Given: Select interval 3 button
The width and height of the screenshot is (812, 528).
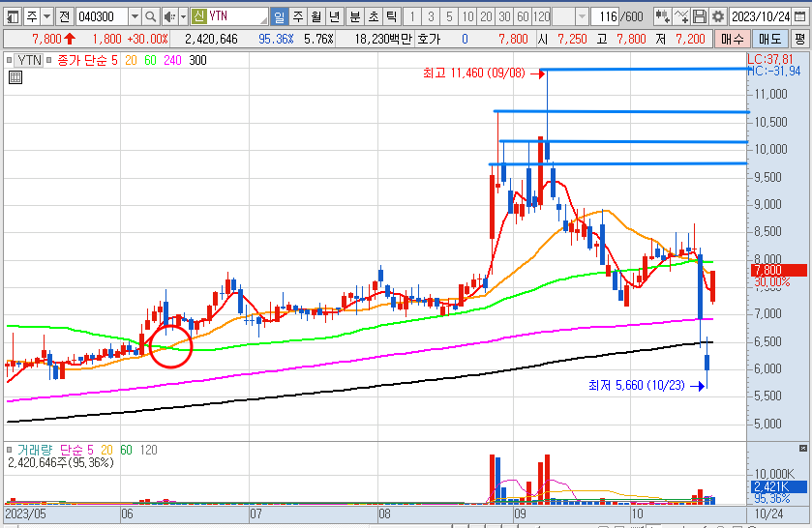Looking at the screenshot, I should (431, 17).
